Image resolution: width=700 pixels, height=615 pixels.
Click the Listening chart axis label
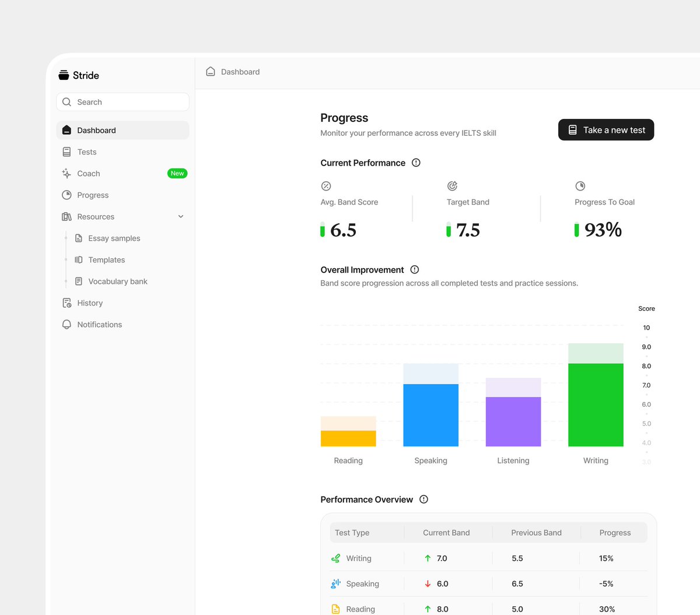tap(513, 461)
